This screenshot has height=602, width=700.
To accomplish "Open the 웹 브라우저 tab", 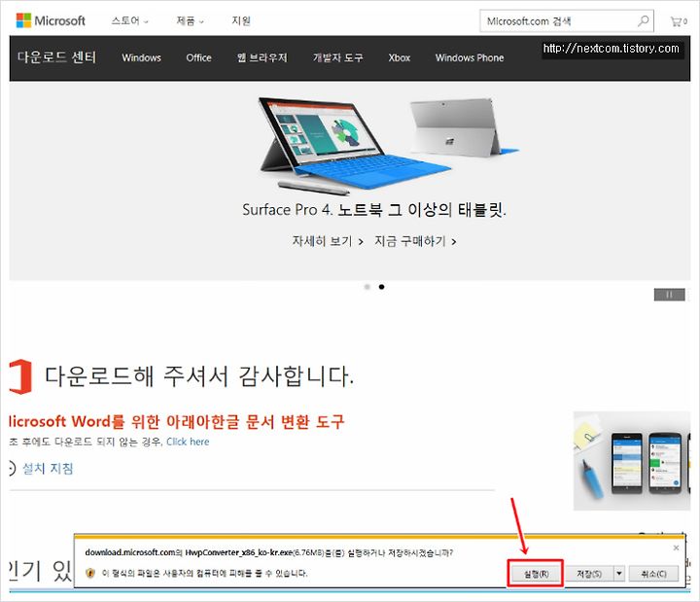I will [x=262, y=57].
